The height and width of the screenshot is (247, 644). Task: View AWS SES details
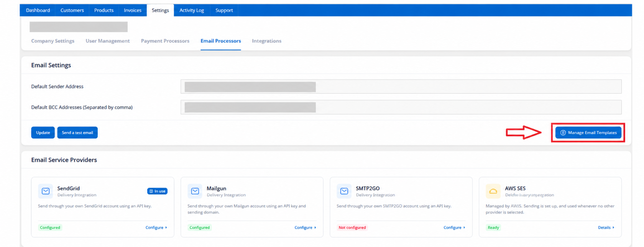coord(606,227)
